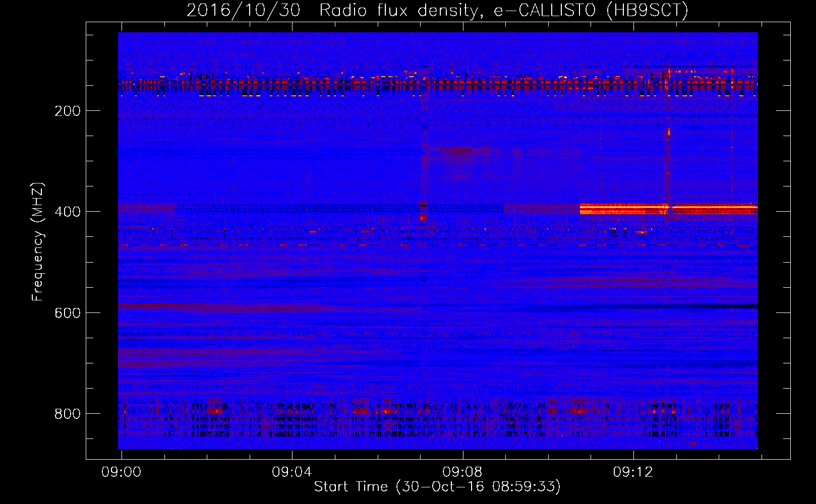
Task: Click the 'Frequency (MHZ)' axis label
Action: tap(38, 242)
